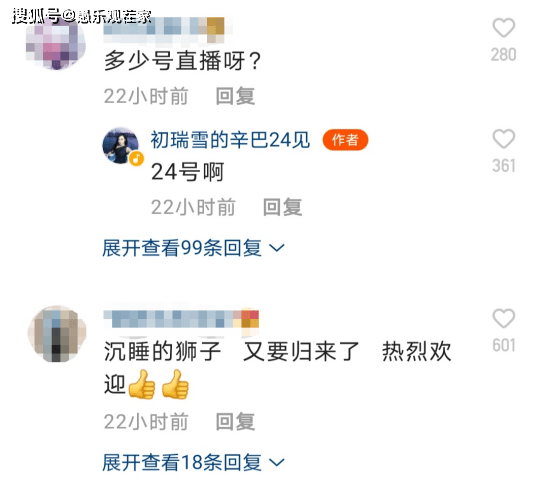Reply to the '多少号直播呀?' comment
Image resolution: width=548 pixels, height=491 pixels.
235,96
